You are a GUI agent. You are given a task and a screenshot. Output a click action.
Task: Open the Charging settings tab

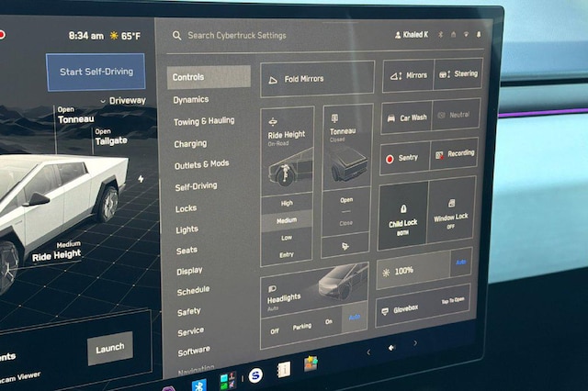(x=190, y=144)
